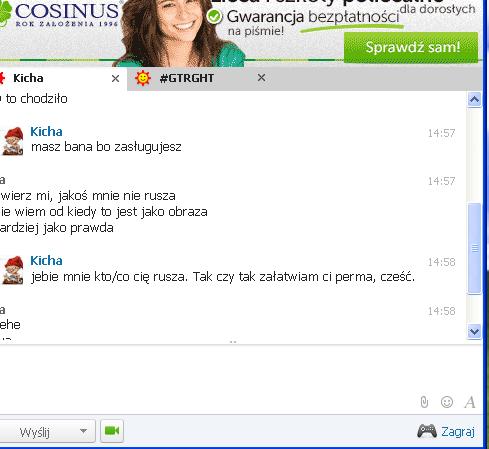Click Kicha's gnome avatar at 14:57
This screenshot has height=449, width=489.
[x=13, y=141]
